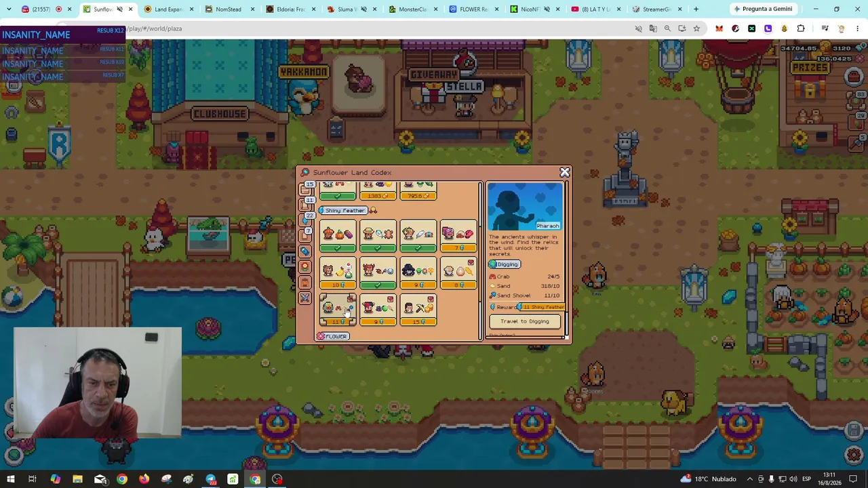Open Firefox from the taskbar
Viewport: 868px width, 488px height.
click(144, 479)
